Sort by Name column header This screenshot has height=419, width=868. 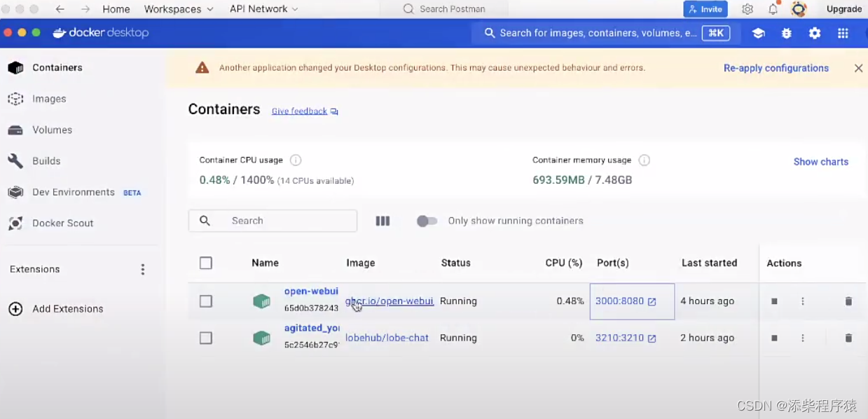(x=266, y=263)
